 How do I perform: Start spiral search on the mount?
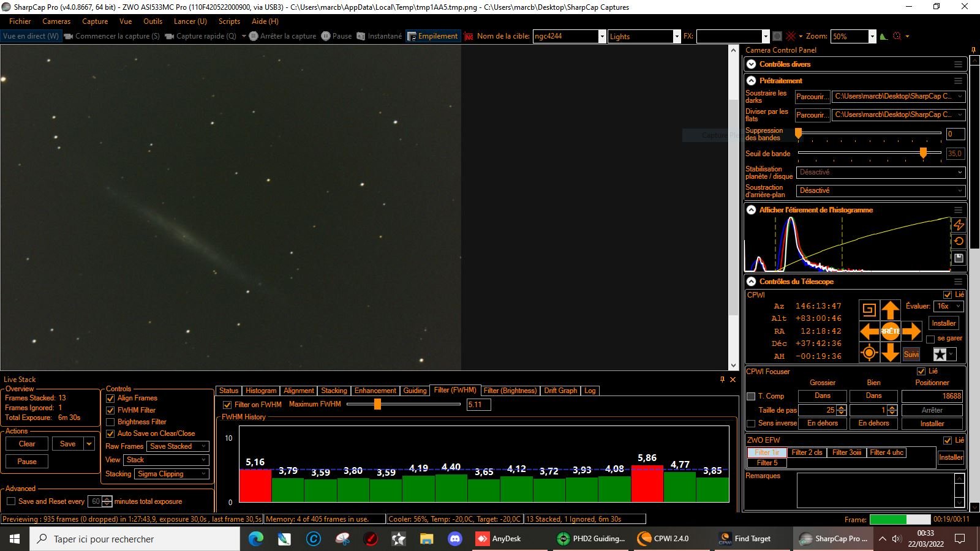click(x=869, y=310)
